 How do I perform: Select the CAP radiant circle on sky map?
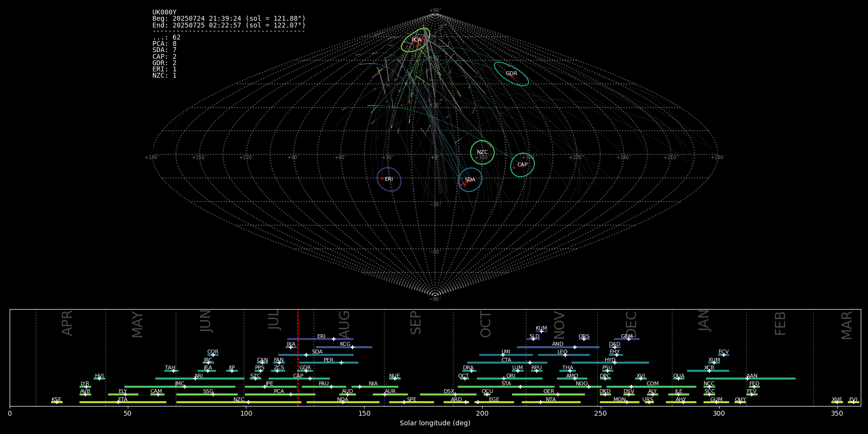[x=522, y=165]
